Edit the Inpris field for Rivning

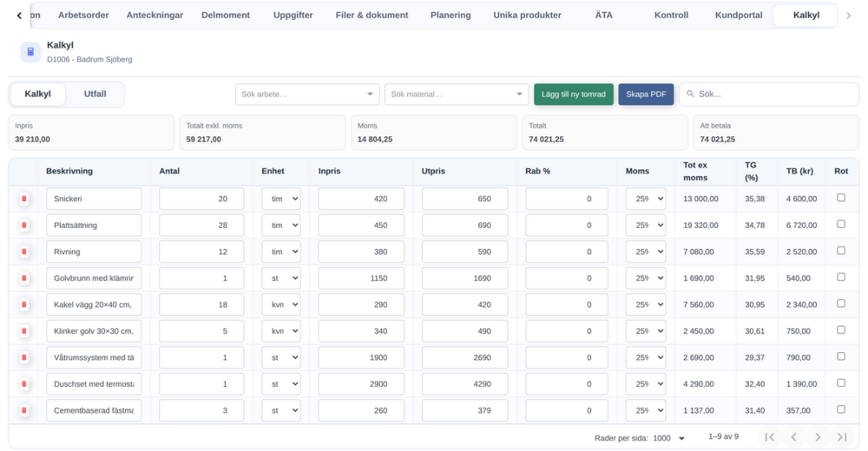tap(361, 252)
